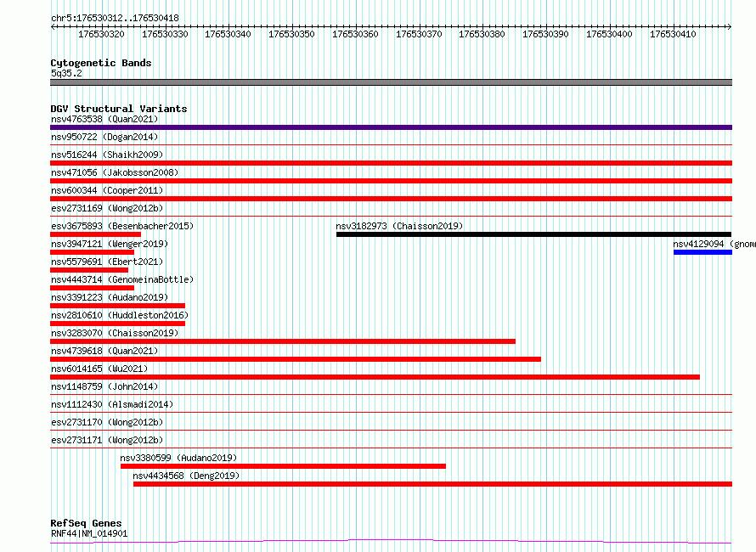Screen dimensions: 756x552
Task: Click the short red nsv5579691 bar
Action: (89, 270)
